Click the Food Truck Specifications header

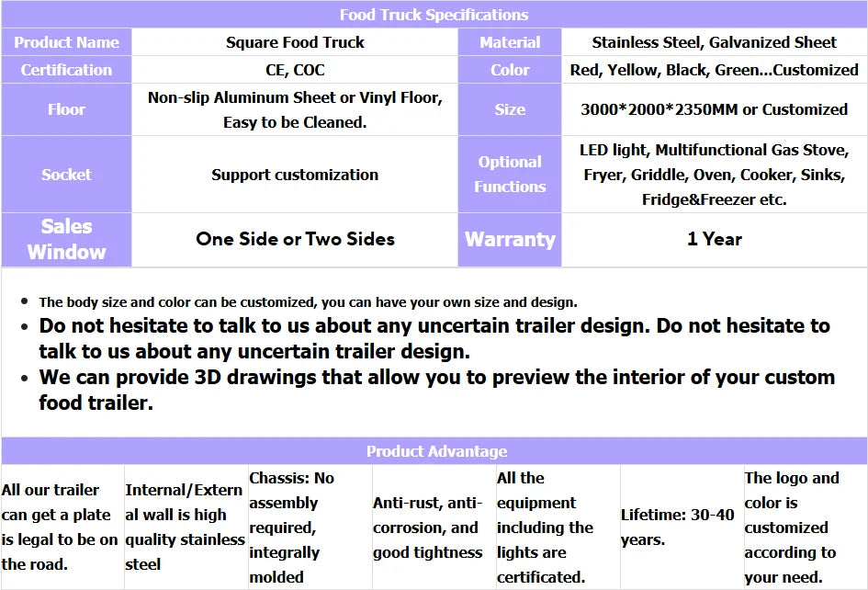coord(434,15)
